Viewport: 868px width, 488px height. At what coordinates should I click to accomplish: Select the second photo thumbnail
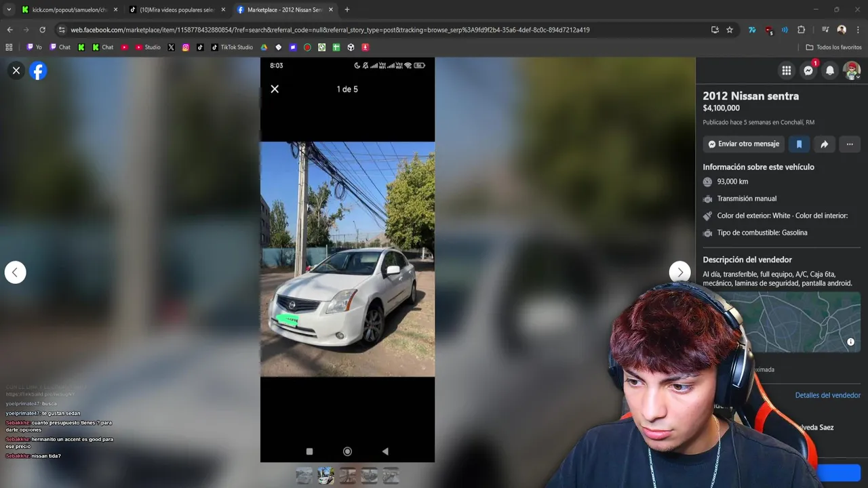[325, 476]
